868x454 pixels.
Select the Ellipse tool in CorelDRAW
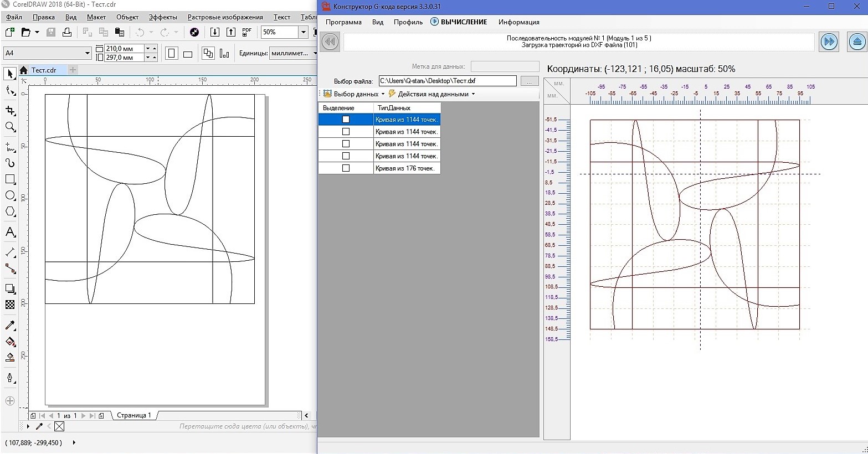[10, 195]
